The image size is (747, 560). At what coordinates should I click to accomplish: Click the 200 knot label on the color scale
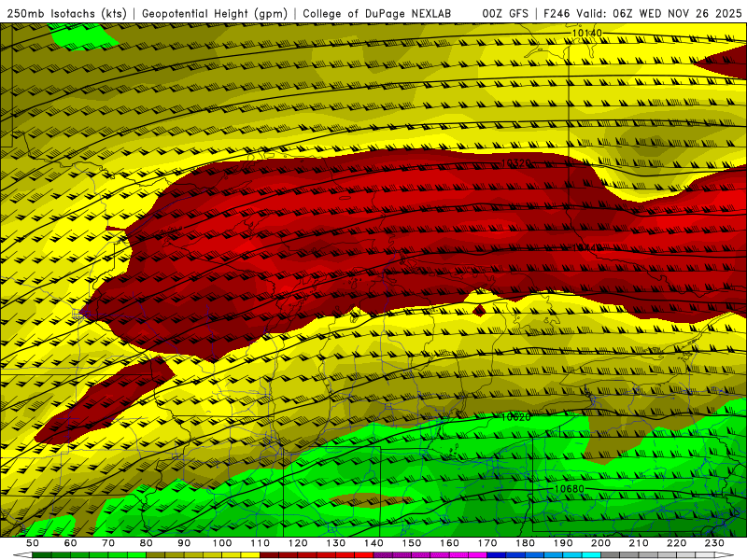coord(600,543)
